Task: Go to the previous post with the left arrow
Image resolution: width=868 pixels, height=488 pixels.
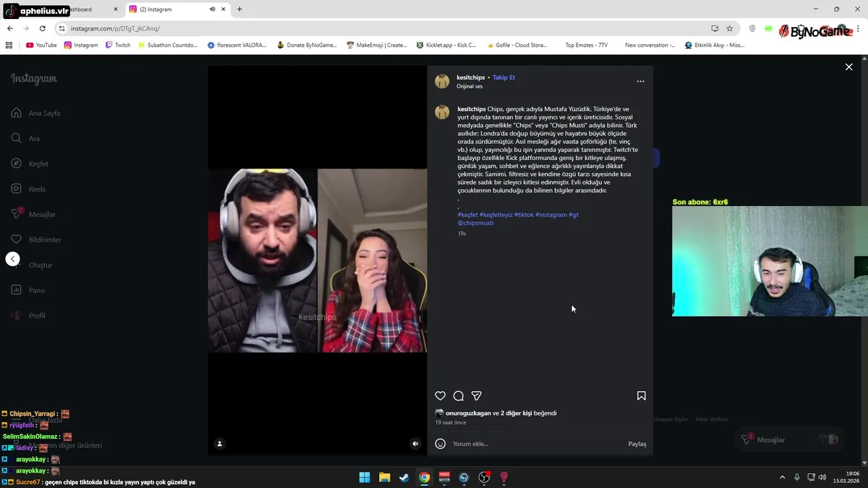Action: click(x=12, y=259)
